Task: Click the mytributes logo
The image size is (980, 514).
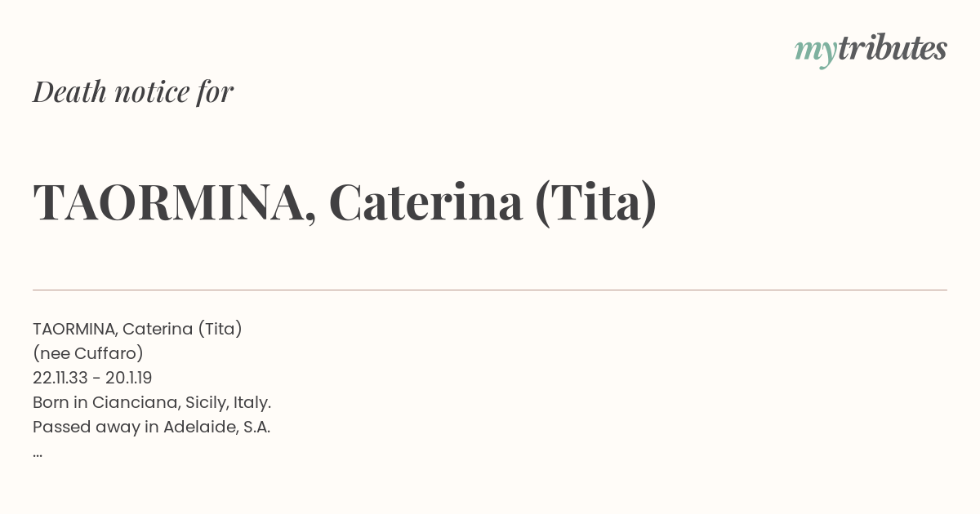Action: click(x=871, y=50)
